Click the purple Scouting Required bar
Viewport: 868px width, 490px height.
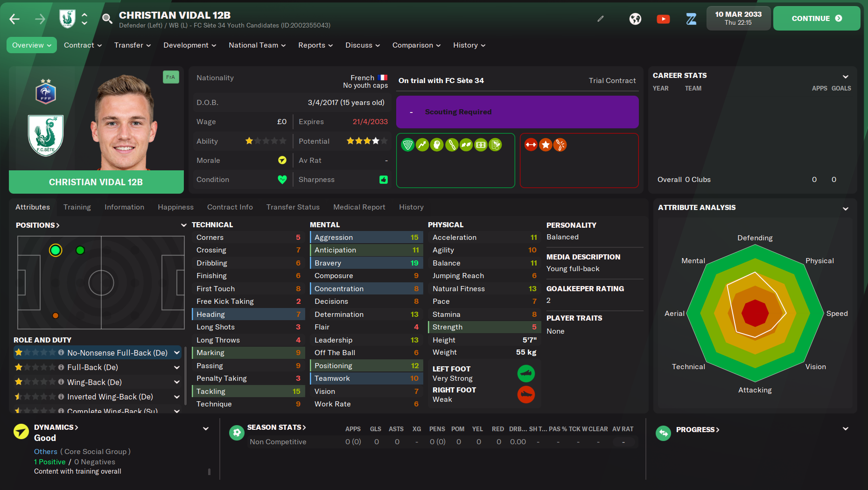(x=517, y=112)
